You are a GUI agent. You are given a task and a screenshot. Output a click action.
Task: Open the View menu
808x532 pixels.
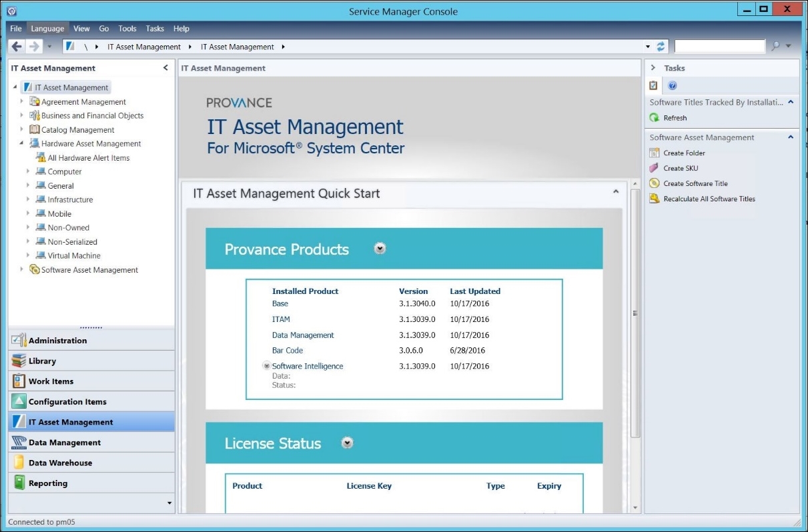pos(81,29)
